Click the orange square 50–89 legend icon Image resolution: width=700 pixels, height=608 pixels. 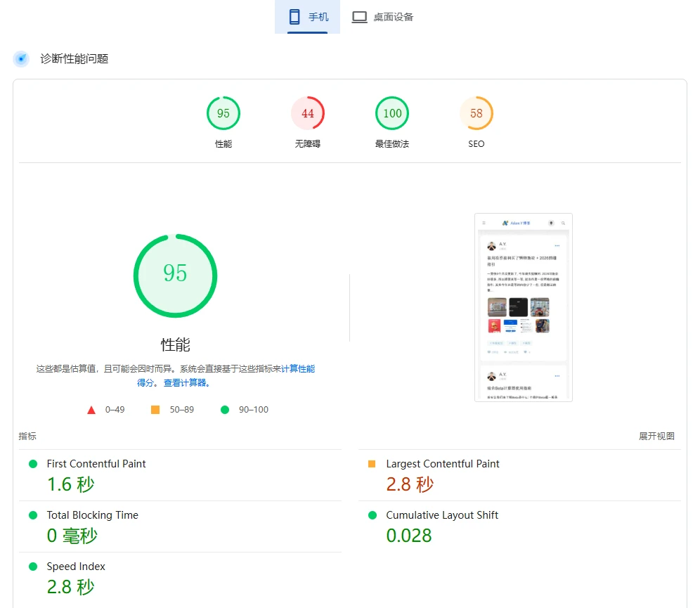tap(155, 410)
